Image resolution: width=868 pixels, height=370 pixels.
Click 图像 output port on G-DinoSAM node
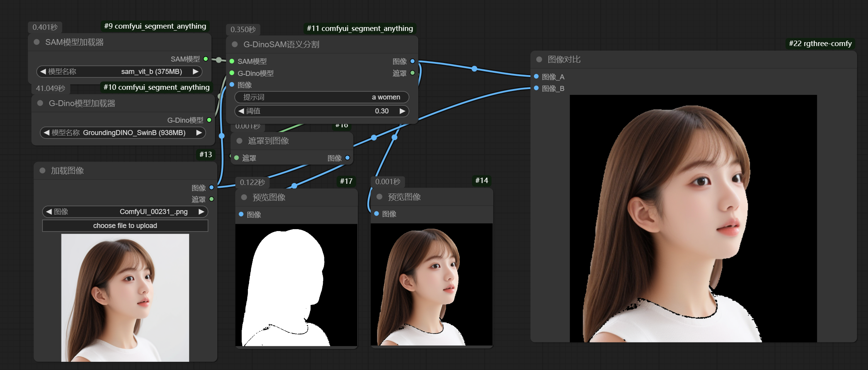(413, 61)
